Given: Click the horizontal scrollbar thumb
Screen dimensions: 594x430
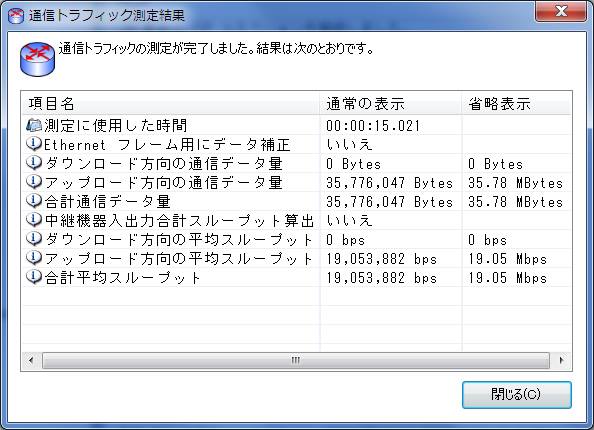Looking at the screenshot, I should pos(296,360).
